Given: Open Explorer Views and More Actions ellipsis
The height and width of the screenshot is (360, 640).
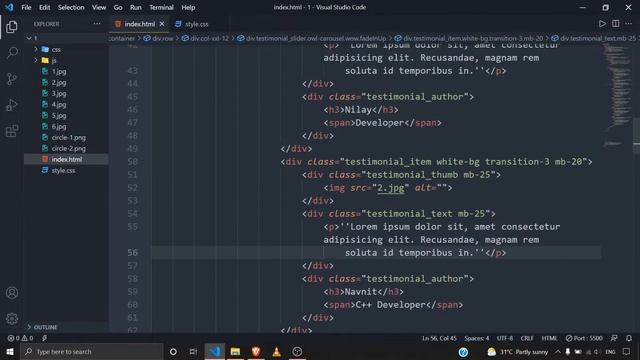Looking at the screenshot, I should 97,24.
